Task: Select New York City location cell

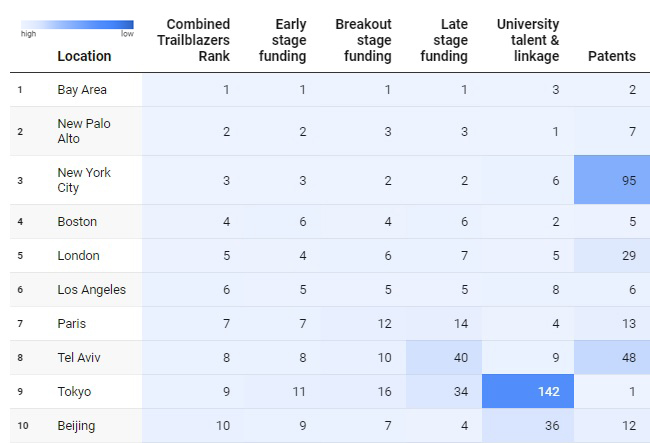Action: (x=84, y=180)
